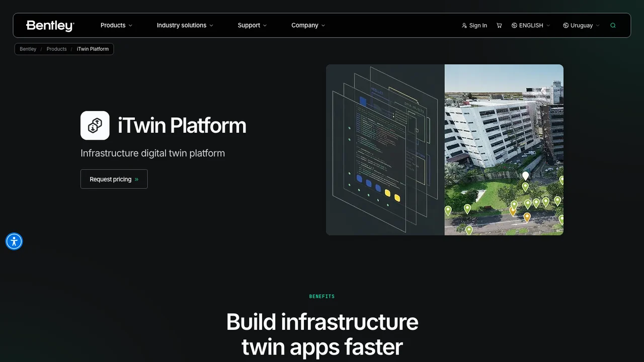Screen dimensions: 644x362
Task: Open the shopping cart icon
Action: (499, 25)
